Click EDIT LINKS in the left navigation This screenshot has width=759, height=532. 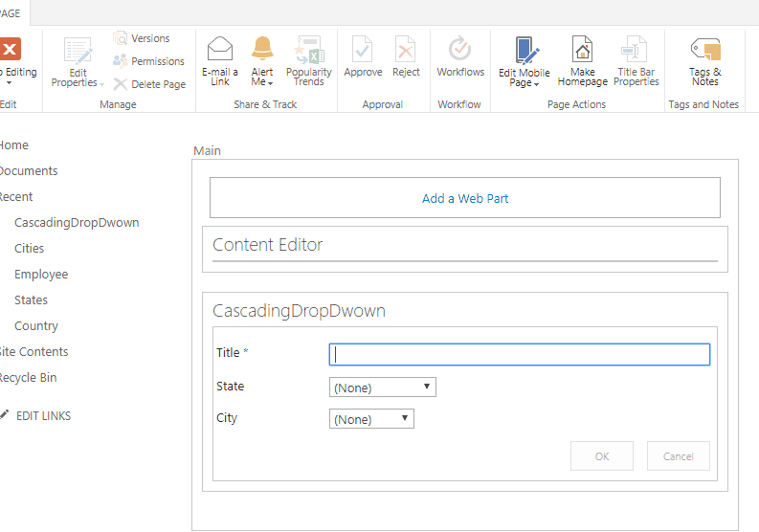44,416
